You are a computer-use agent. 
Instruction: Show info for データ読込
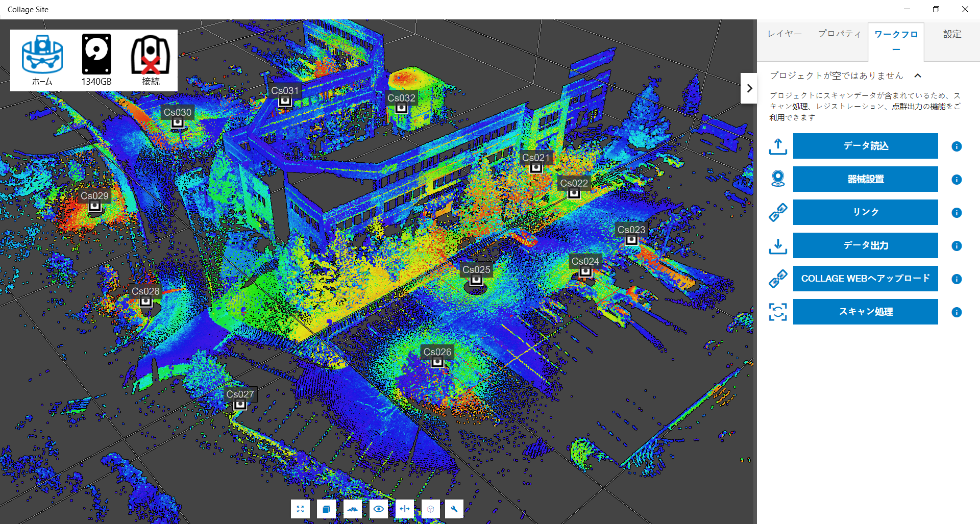coord(957,146)
